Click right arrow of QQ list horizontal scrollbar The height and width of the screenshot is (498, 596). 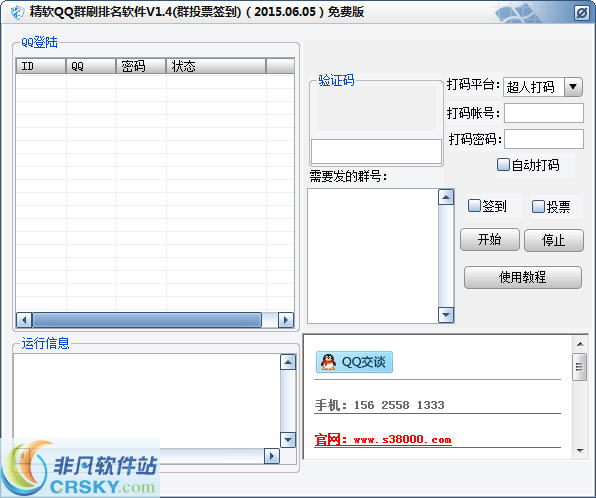[286, 320]
